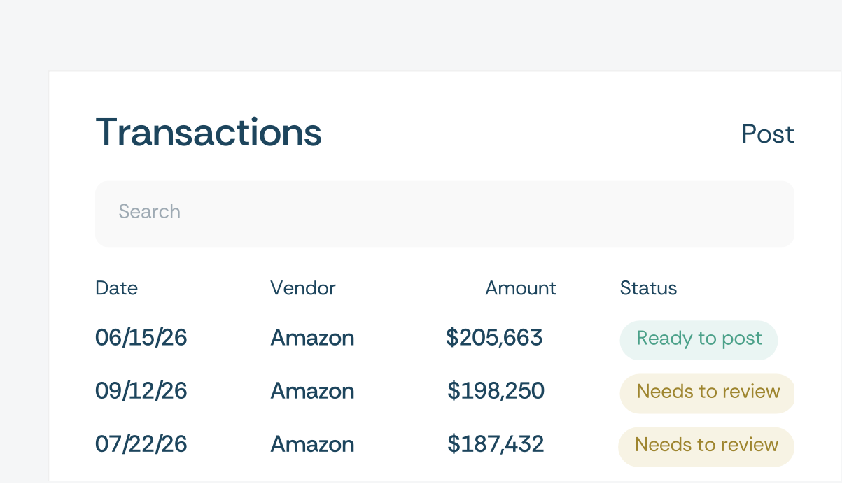Open the Amazon vendor on the 09/12/26 row

312,391
